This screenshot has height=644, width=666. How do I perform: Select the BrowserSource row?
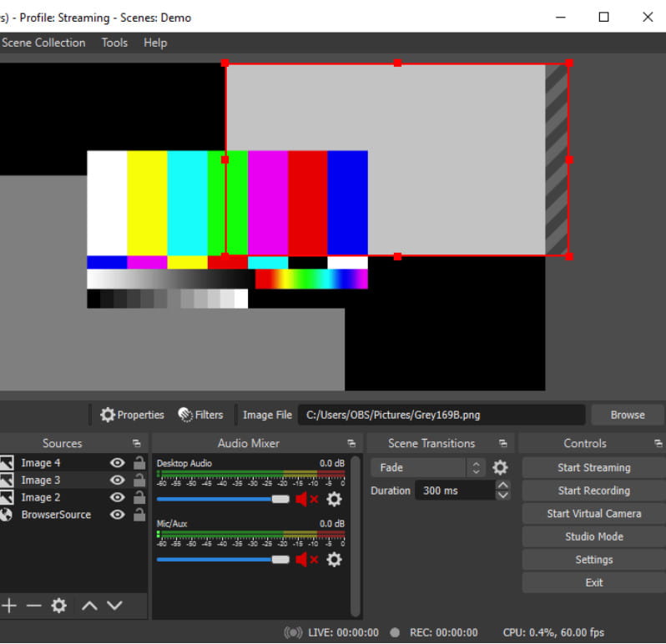(73, 515)
